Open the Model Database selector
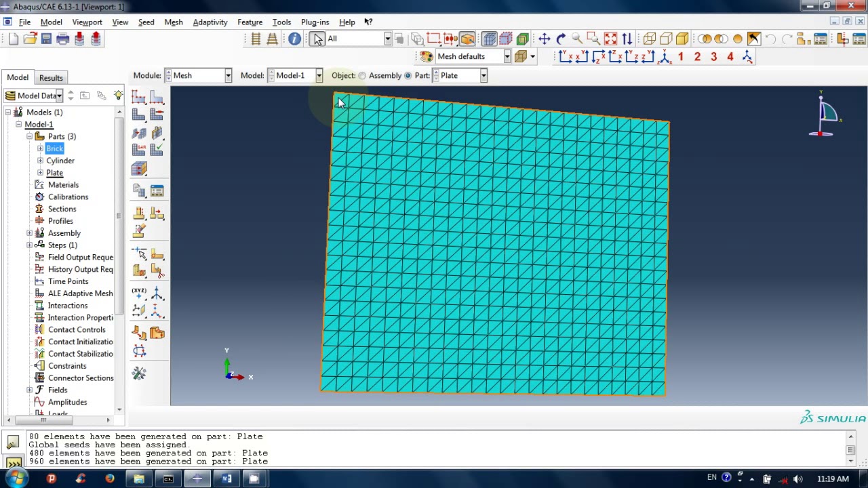The height and width of the screenshot is (488, 868). tap(34, 96)
